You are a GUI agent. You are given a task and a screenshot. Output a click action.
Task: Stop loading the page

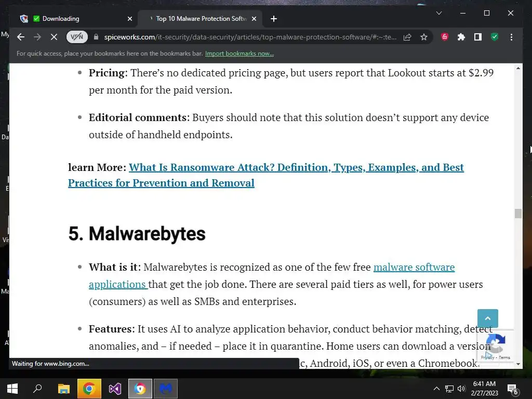click(x=54, y=37)
